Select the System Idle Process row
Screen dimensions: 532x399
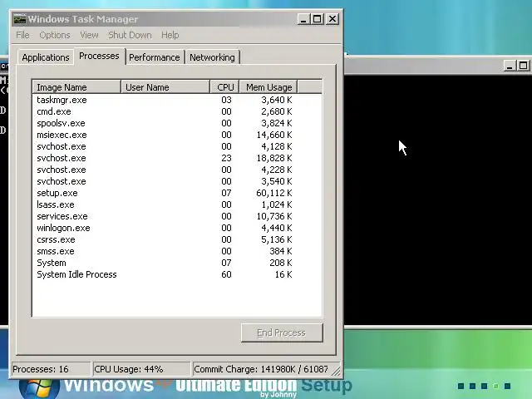tap(177, 274)
